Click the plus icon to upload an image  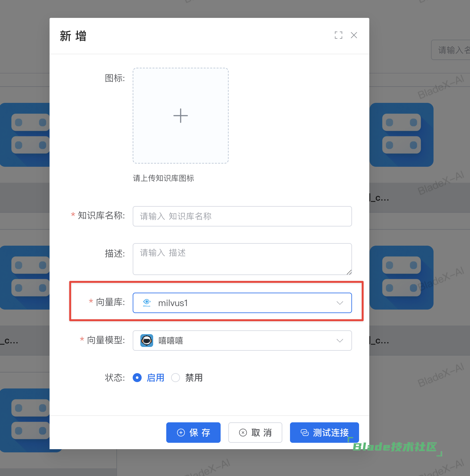pos(181,116)
